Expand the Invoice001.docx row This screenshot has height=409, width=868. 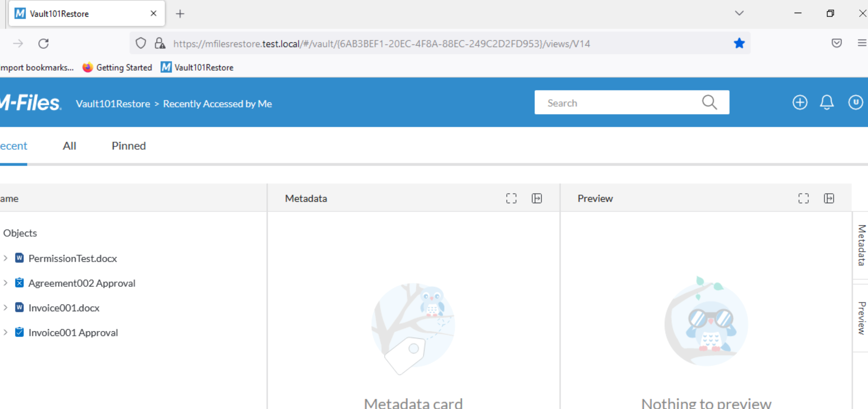pos(5,307)
